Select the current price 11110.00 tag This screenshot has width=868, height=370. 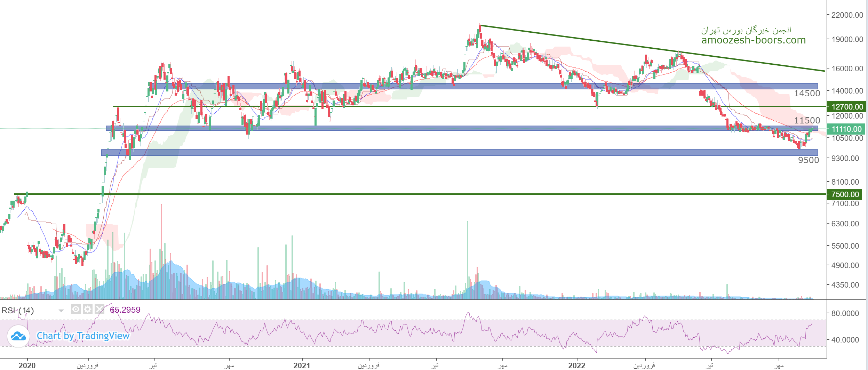[846, 129]
